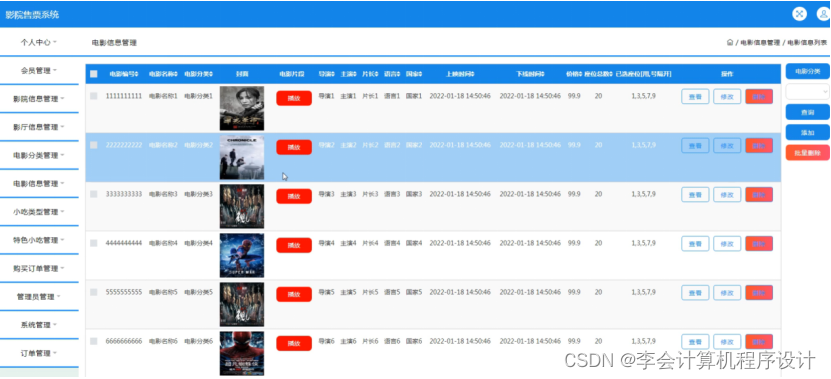This screenshot has width=831, height=379.
Task: Click 电影信息管理 link in breadcrumb
Action: tap(760, 42)
